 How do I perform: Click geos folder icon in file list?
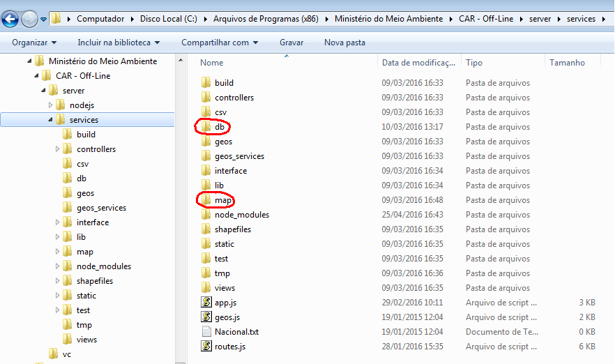(x=206, y=141)
